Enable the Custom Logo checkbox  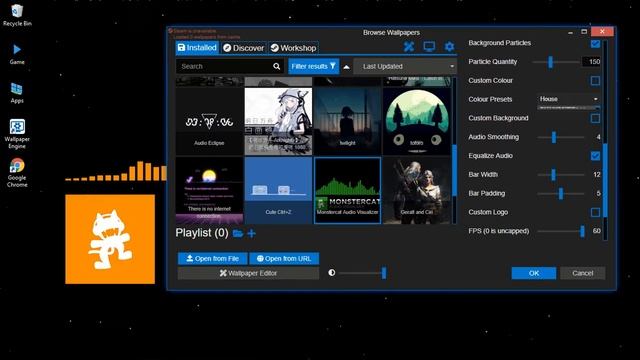pos(595,212)
